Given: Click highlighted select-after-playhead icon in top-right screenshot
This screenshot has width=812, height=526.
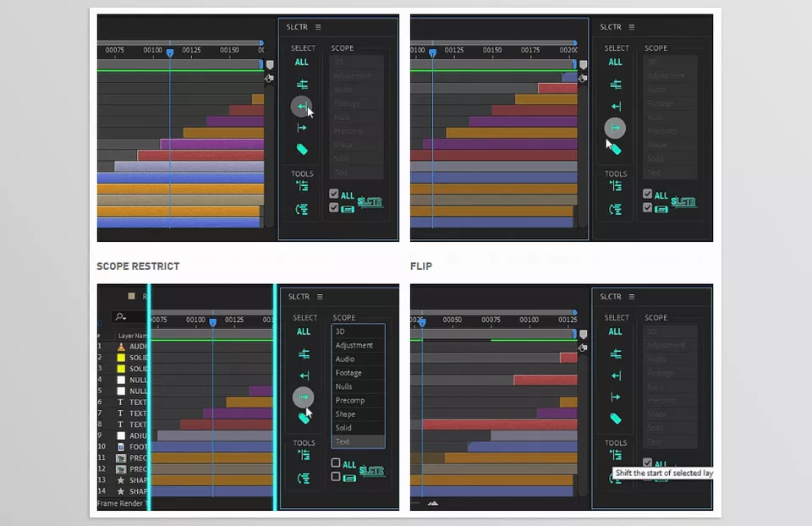Looking at the screenshot, I should 615,128.
